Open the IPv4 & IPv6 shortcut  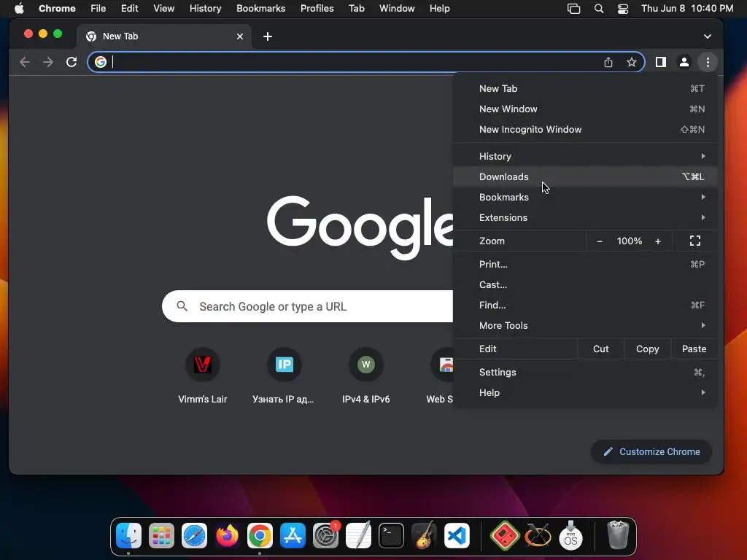[366, 376]
